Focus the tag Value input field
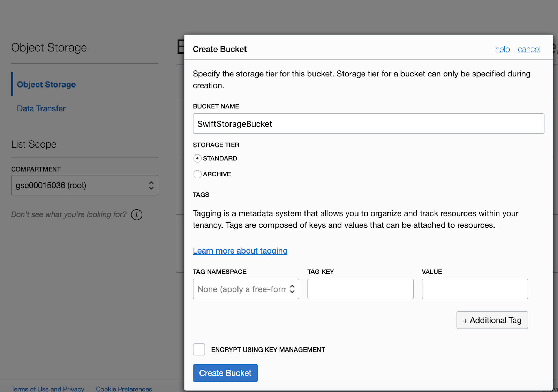Image resolution: width=558 pixels, height=392 pixels. 475,289
